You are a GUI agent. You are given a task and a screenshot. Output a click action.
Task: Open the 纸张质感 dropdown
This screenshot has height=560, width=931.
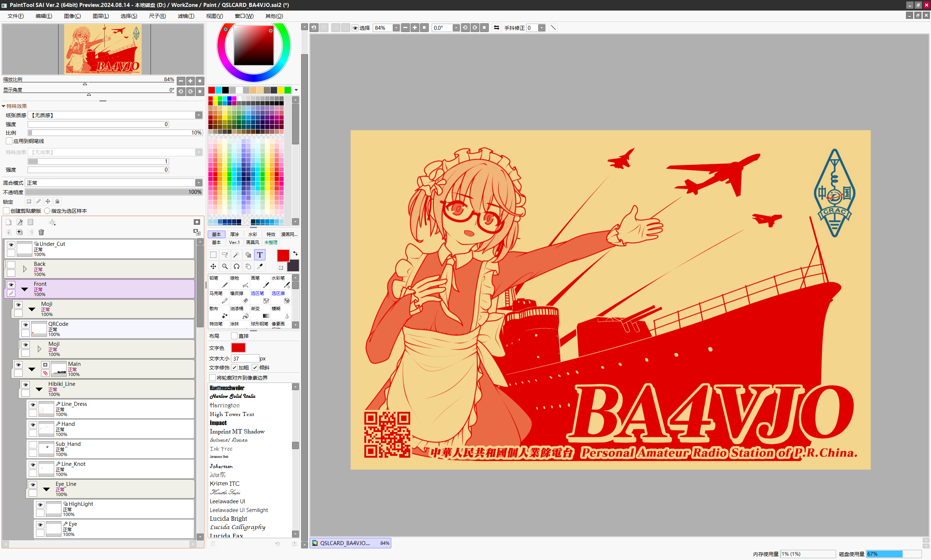(x=199, y=115)
